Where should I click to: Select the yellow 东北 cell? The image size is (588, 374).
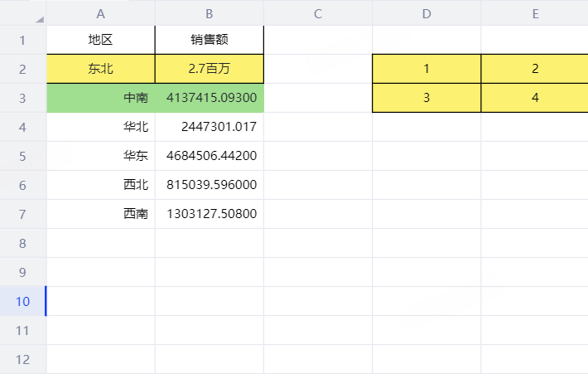[100, 69]
